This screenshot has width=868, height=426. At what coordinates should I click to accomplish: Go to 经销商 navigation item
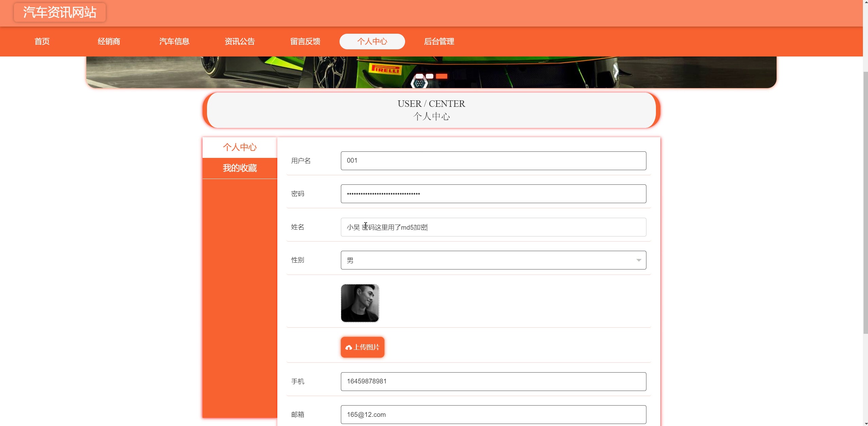click(x=109, y=42)
